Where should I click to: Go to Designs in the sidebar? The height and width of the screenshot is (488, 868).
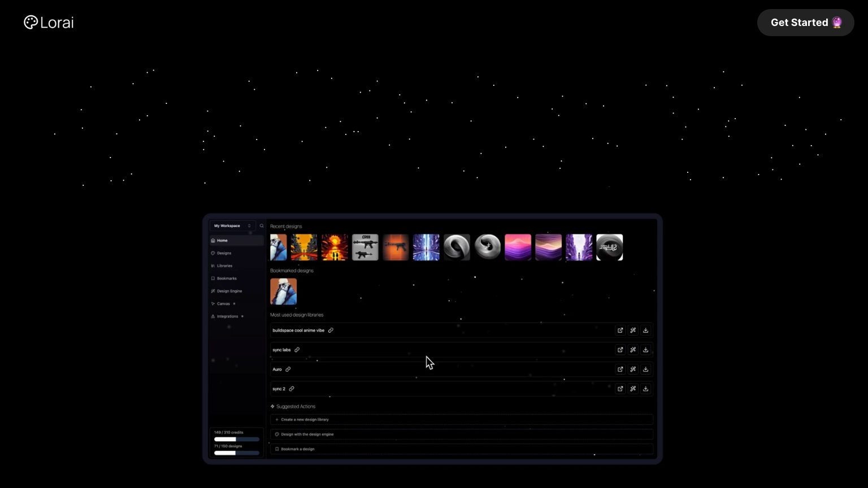224,253
